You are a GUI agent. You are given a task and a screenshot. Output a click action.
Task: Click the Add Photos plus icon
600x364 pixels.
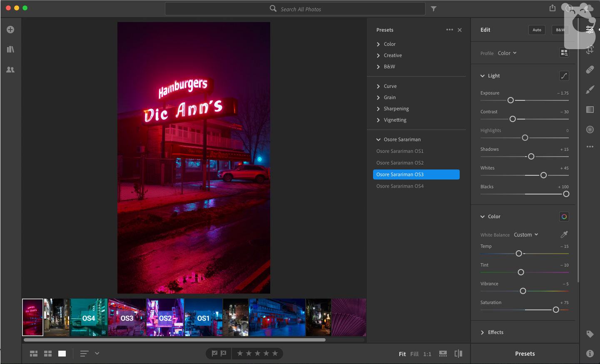point(10,30)
